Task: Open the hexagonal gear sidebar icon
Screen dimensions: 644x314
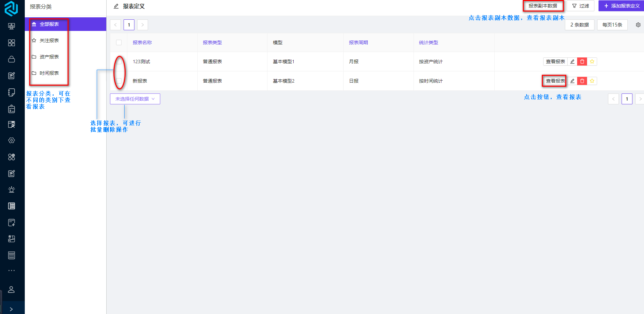Action: tap(12, 140)
